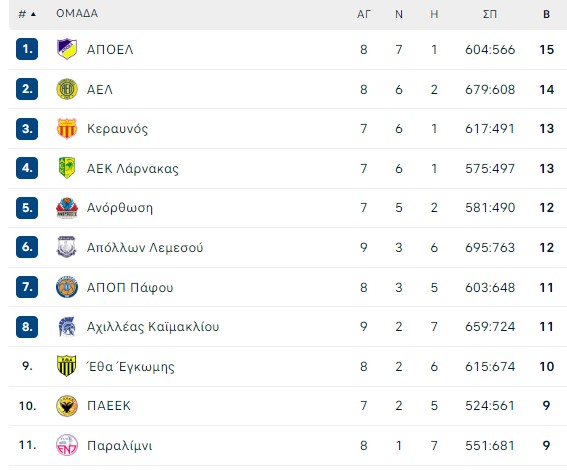567x470 pixels.
Task: Open Κεραυνός striped shield logo
Action: click(67, 128)
